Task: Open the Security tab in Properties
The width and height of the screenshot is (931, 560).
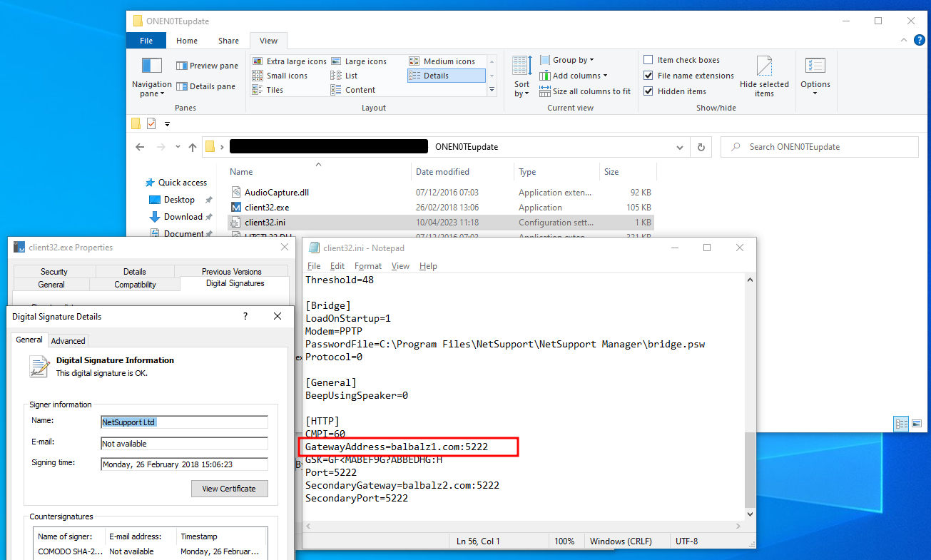Action: tap(54, 272)
